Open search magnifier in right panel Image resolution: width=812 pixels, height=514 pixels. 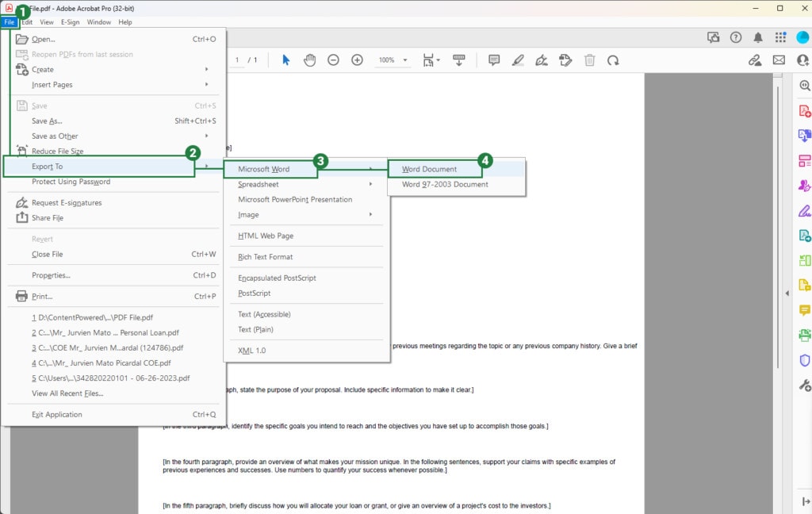click(805, 86)
